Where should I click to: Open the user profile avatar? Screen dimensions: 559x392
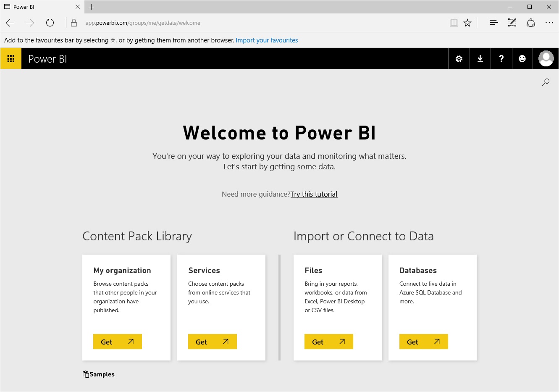546,59
